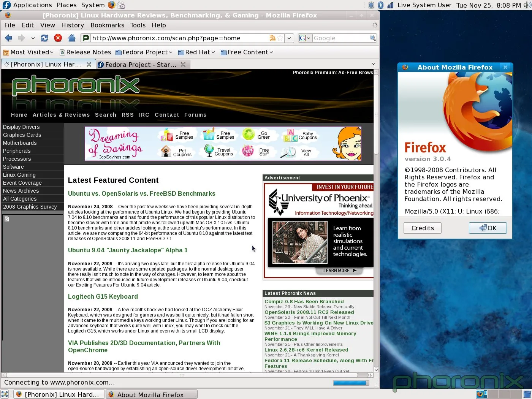Click the Baby Coupons blocks icon
532x399 pixels.
tap(290, 135)
